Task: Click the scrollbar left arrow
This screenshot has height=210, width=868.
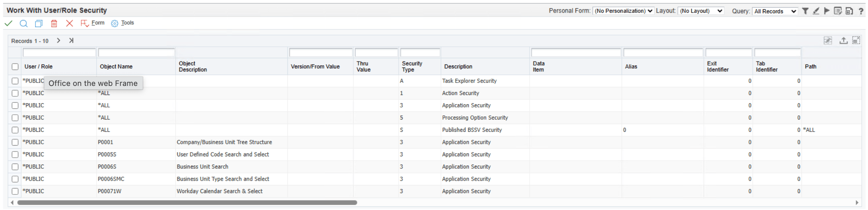Action: tap(12, 203)
